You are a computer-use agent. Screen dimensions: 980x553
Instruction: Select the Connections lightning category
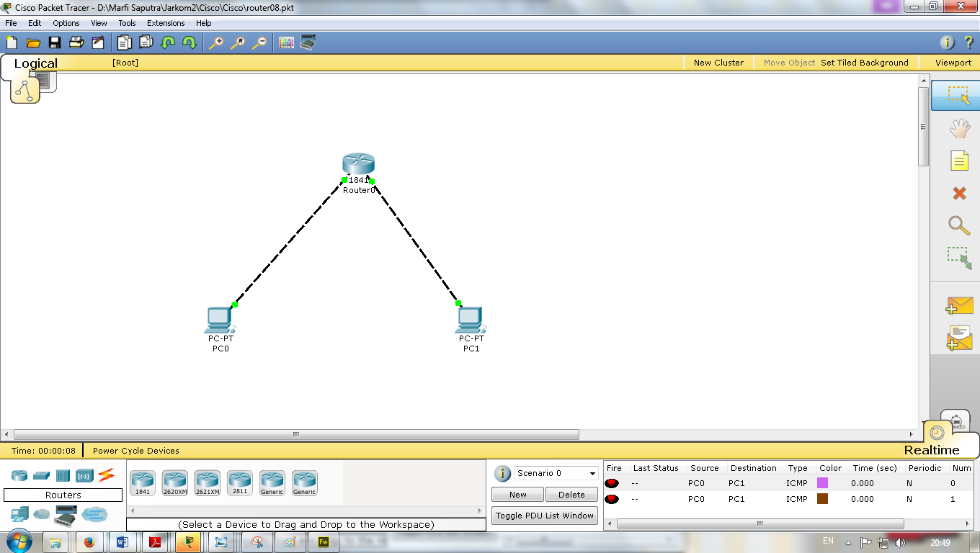point(106,475)
